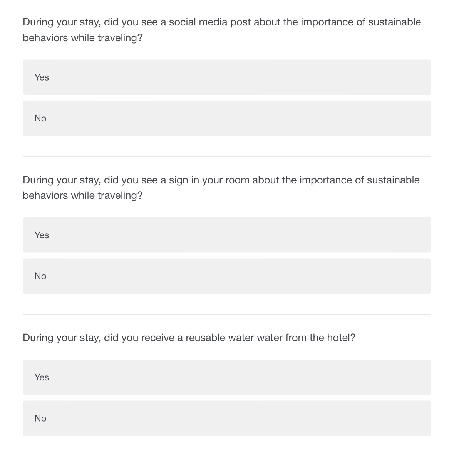The width and height of the screenshot is (454, 476).
Task: Choose No for receiving a reusable water bottle
Action: (227, 418)
